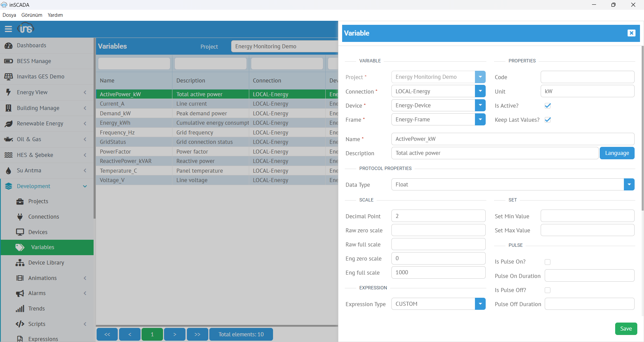Click the green Save button
Viewport: 644px width, 342px height.
point(626,329)
